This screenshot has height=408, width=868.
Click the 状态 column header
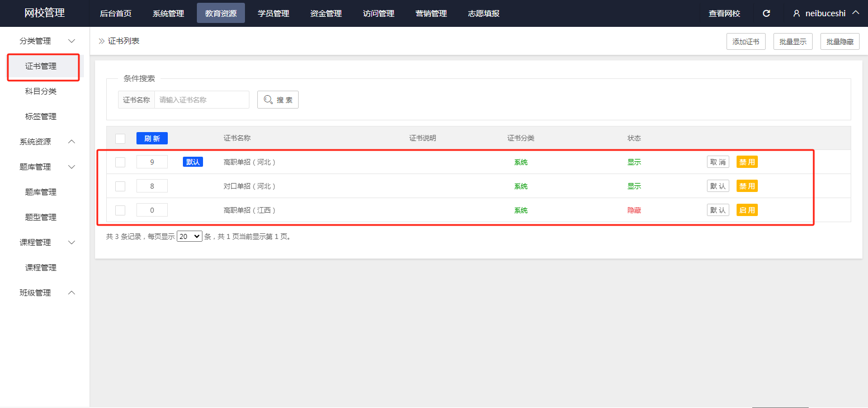point(634,138)
